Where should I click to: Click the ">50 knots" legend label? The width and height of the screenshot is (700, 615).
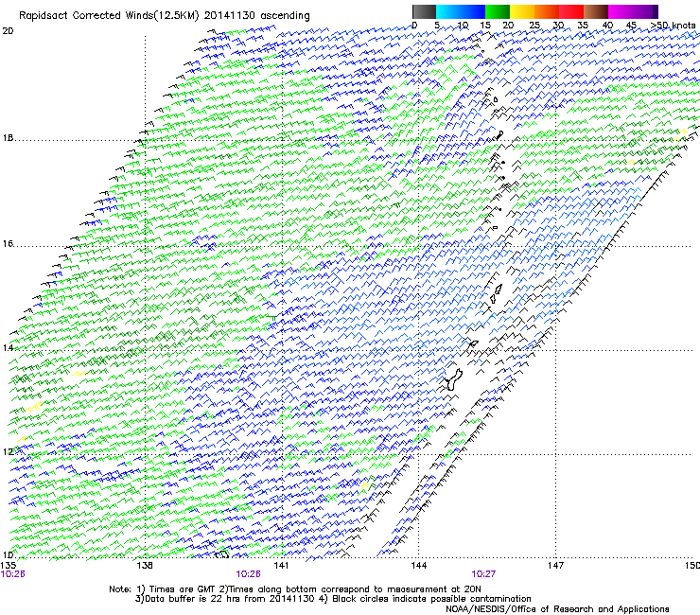pyautogui.click(x=673, y=26)
